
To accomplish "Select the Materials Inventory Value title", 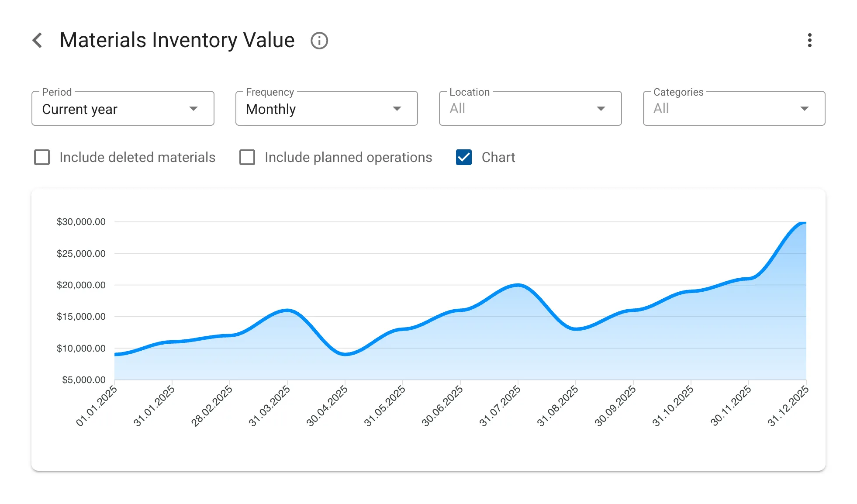I will click(x=177, y=40).
